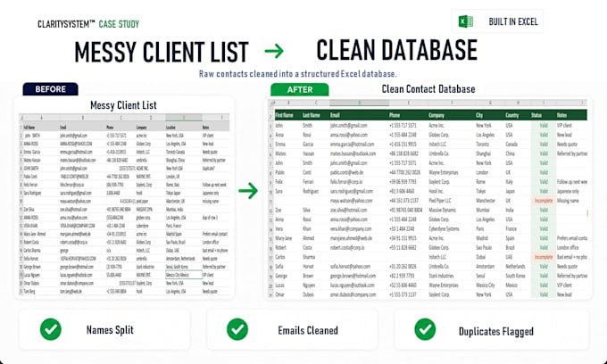
Task: Click the green checkmark beside Emails Cleaned
Action: coord(237,329)
